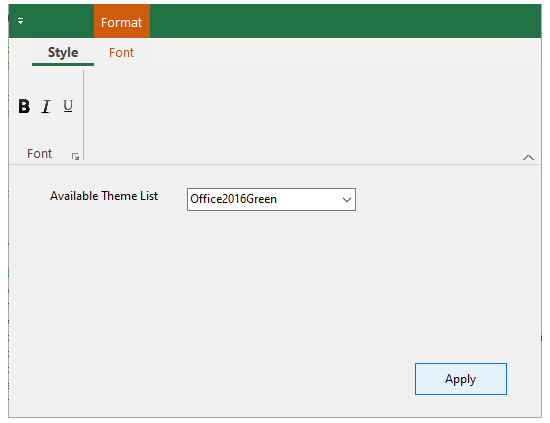
Task: Switch to the Font ribbon tab
Action: 121,53
